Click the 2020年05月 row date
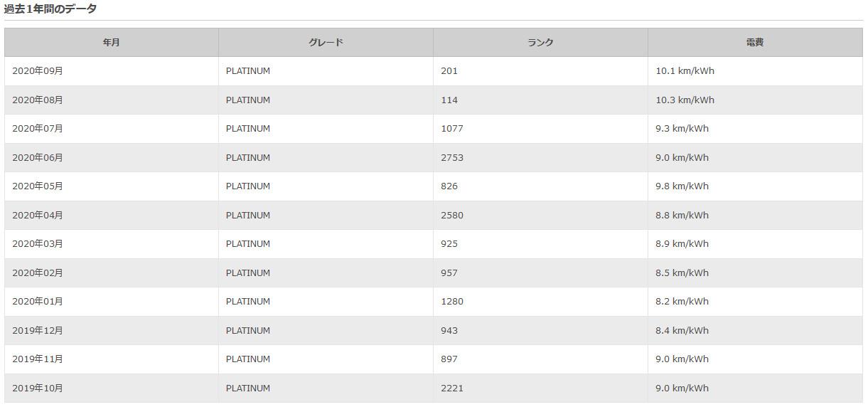 coord(38,186)
